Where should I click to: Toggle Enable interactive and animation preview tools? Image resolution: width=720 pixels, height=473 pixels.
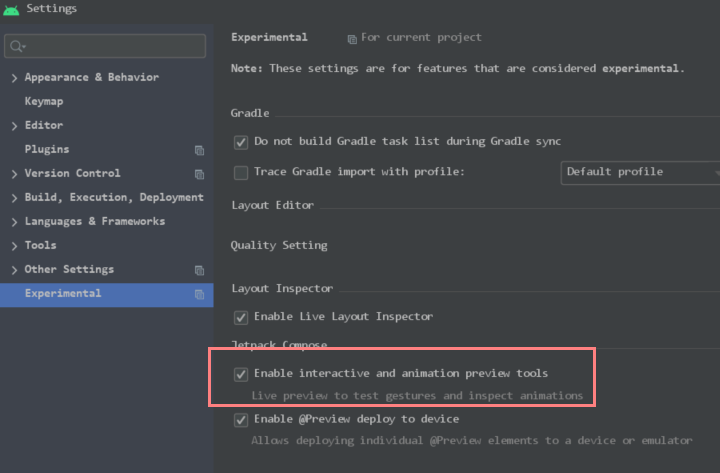pos(241,374)
